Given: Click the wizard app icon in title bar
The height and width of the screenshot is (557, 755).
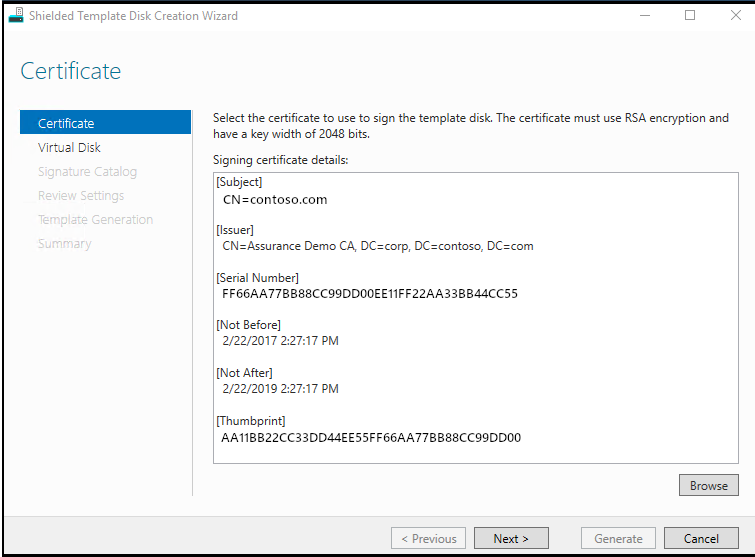Looking at the screenshot, I should pos(16,16).
